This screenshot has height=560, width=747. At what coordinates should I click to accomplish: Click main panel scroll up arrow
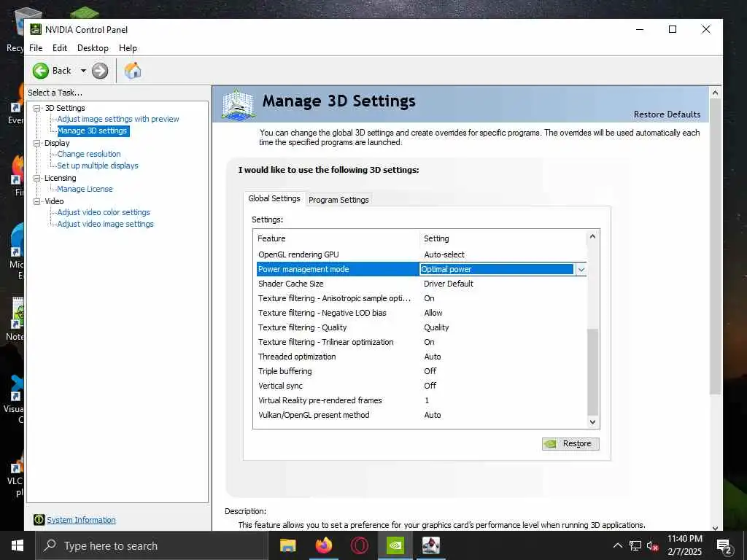pos(715,93)
